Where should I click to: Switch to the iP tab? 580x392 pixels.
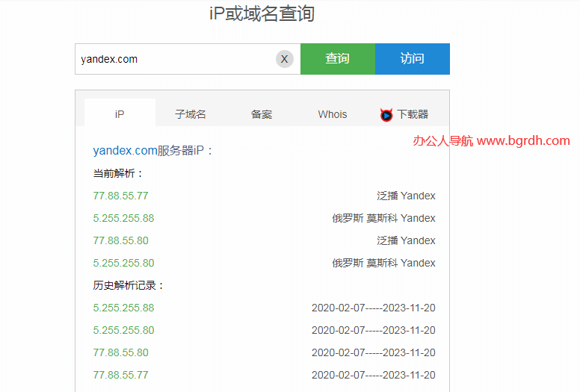click(x=120, y=114)
